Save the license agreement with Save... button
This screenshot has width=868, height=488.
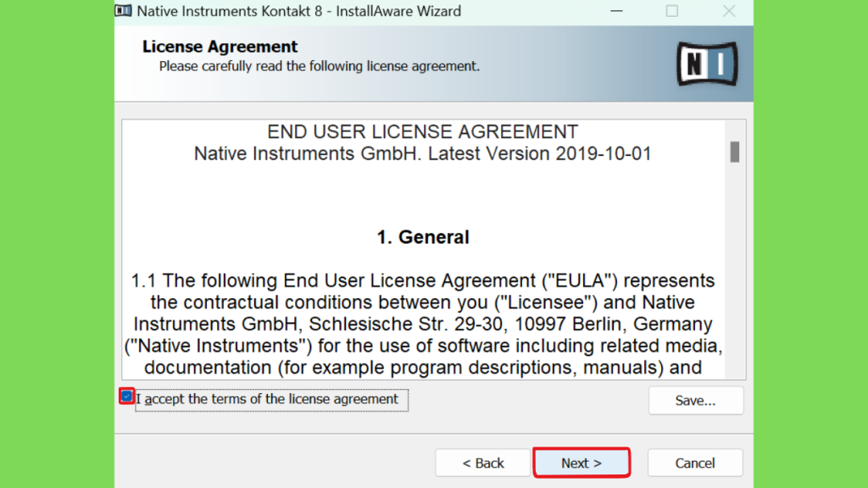(x=696, y=400)
